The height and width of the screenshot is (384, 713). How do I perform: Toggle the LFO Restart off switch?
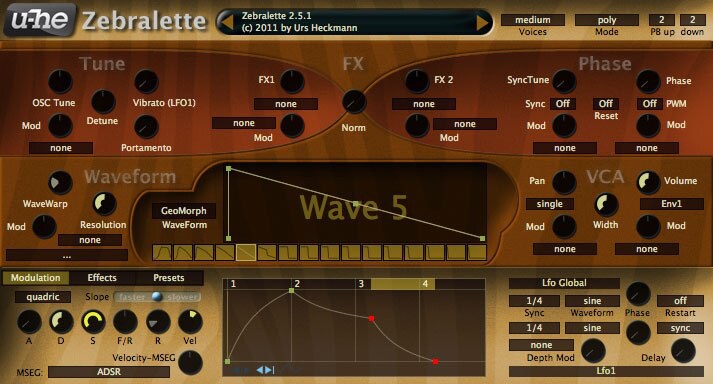(680, 301)
